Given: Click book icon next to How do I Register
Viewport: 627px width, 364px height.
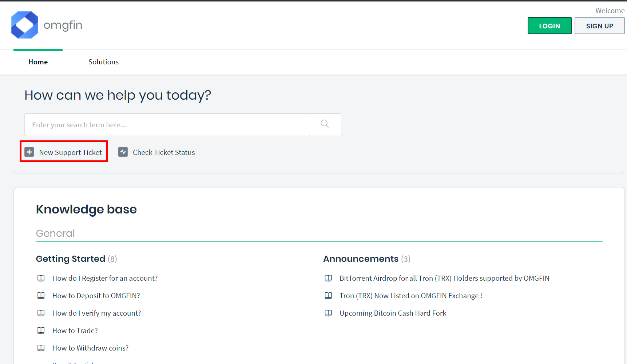Looking at the screenshot, I should (41, 278).
